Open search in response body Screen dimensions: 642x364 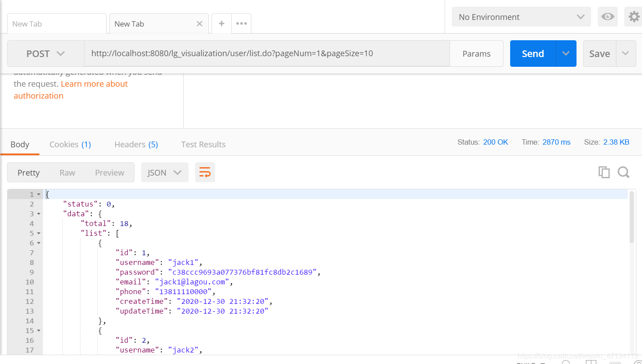(623, 172)
